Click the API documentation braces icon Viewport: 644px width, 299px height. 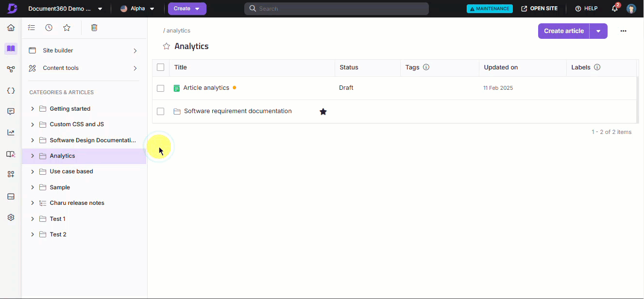click(11, 91)
